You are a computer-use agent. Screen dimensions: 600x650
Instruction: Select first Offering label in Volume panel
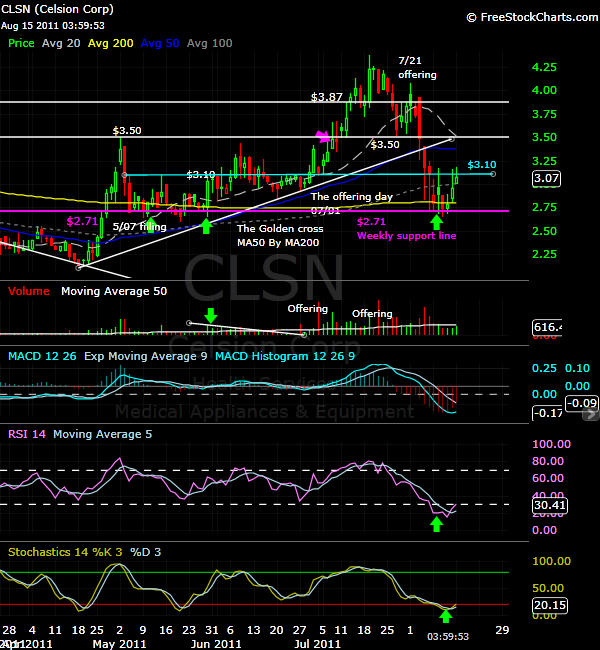(308, 308)
